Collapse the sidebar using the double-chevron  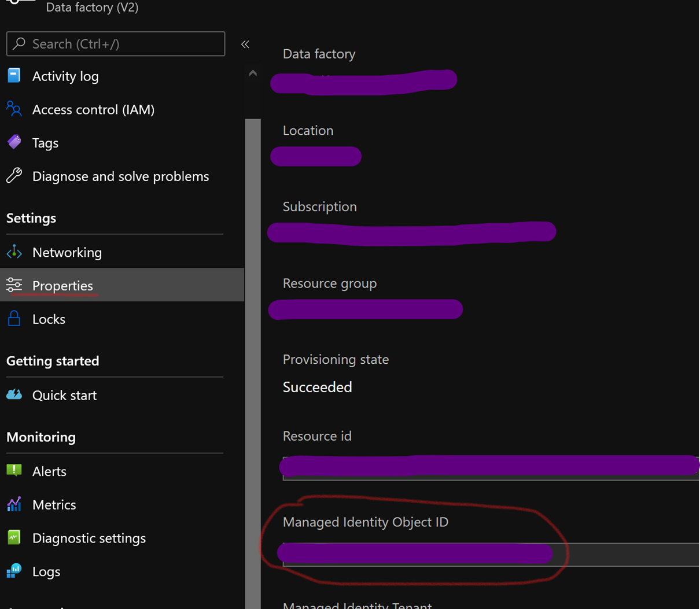coord(245,43)
